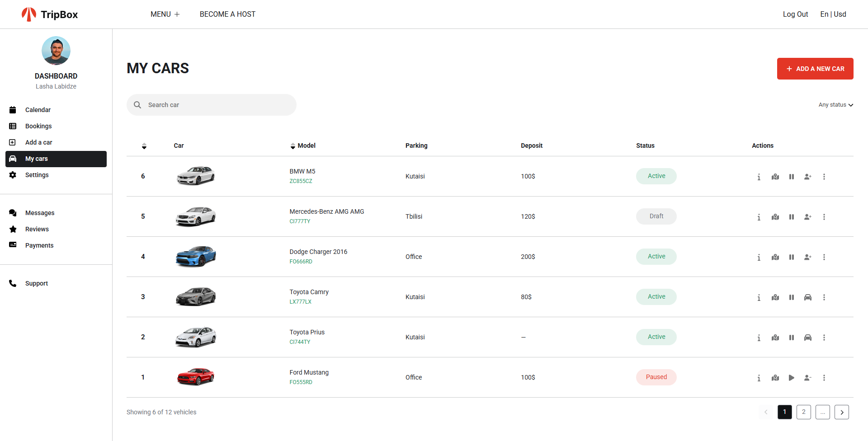Image resolution: width=868 pixels, height=441 pixels.
Task: Click the blue Dodge Charger thumbnail
Action: point(196,256)
